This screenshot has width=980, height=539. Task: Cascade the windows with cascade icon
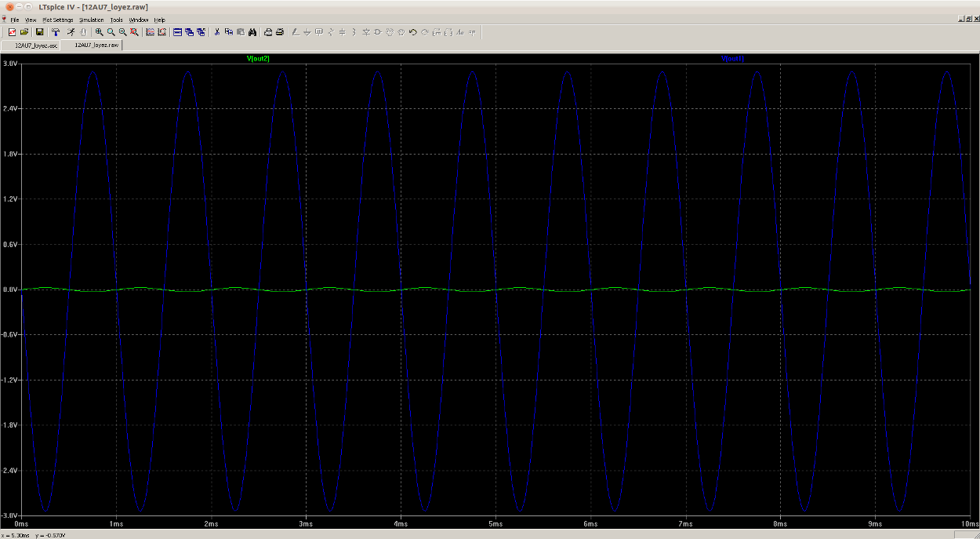pos(189,32)
